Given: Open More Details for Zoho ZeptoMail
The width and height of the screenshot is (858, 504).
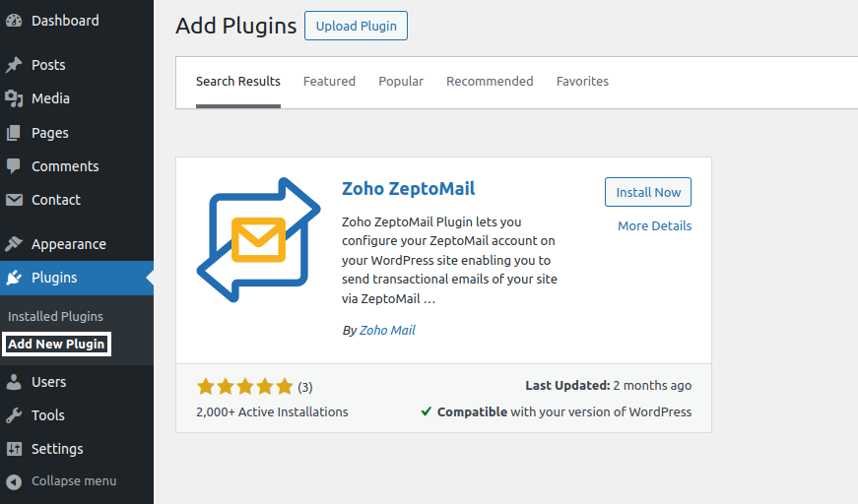Looking at the screenshot, I should [654, 226].
